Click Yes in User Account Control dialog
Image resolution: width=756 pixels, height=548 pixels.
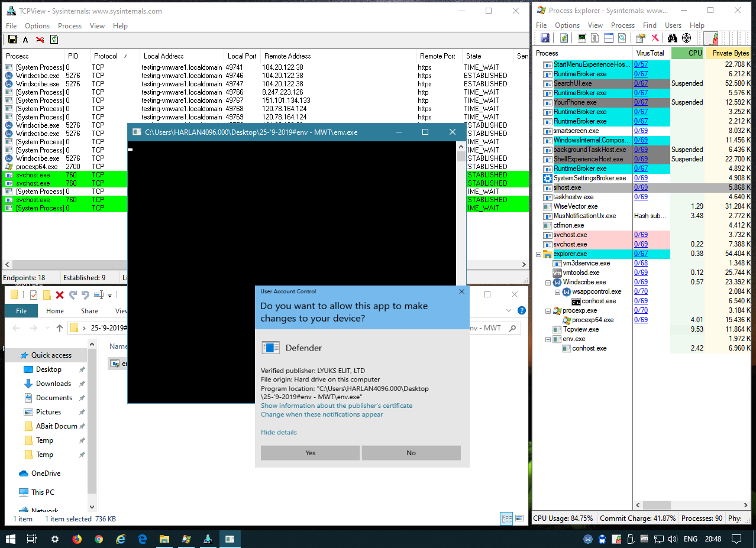coord(311,453)
